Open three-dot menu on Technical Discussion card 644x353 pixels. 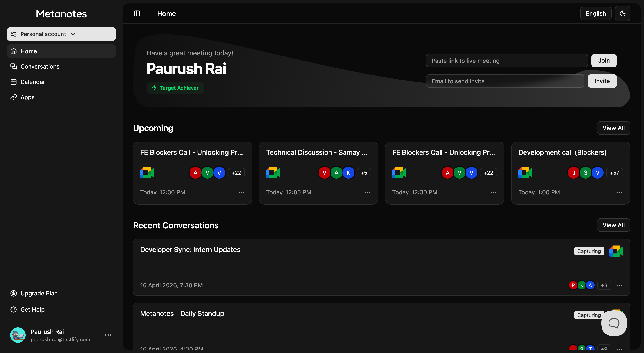coord(367,192)
